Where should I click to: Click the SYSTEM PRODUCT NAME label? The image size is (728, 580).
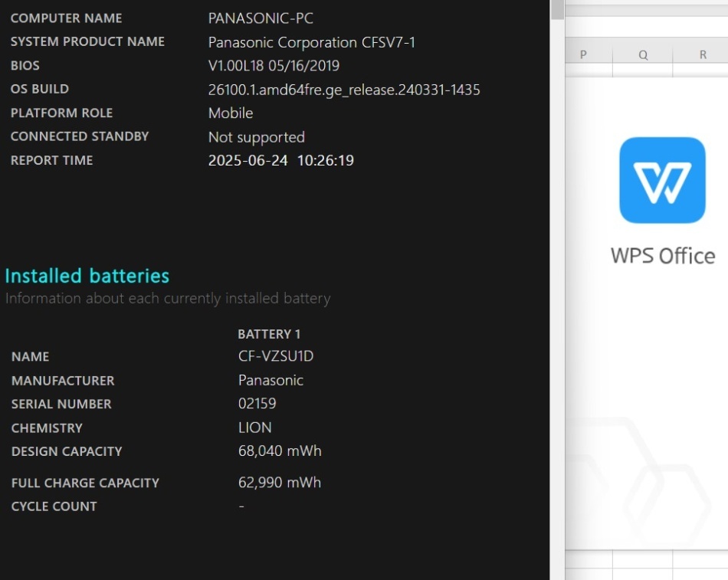[x=88, y=41]
